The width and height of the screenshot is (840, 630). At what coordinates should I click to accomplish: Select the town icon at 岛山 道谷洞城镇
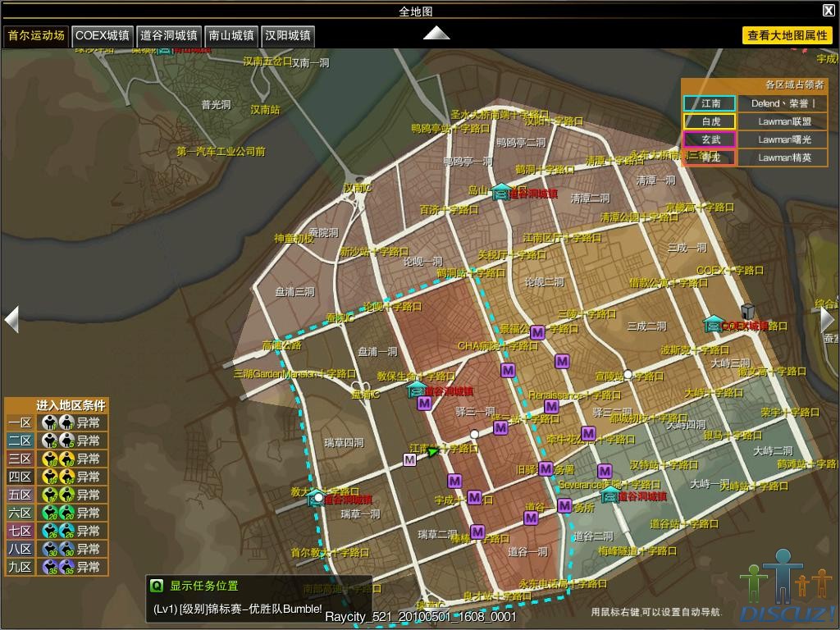[x=501, y=192]
